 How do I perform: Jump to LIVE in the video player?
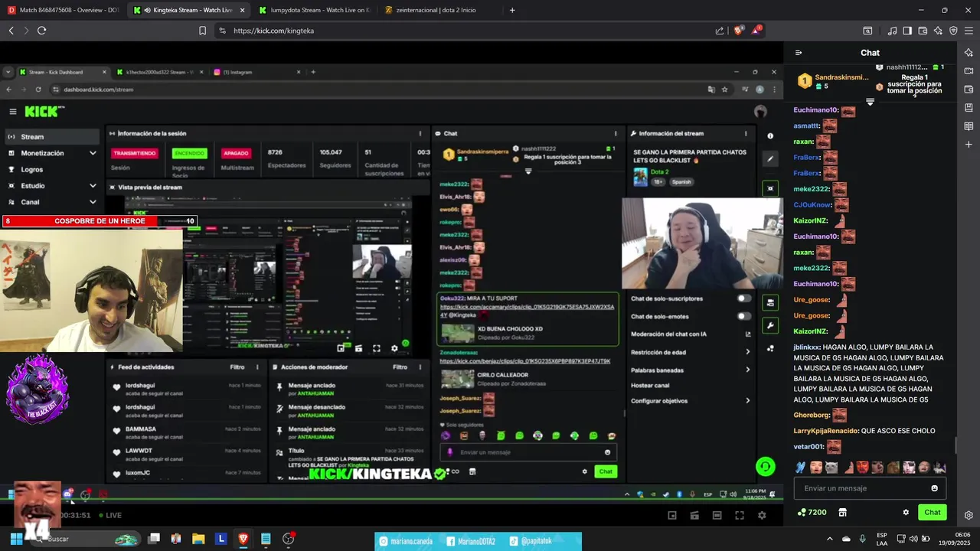coord(110,515)
